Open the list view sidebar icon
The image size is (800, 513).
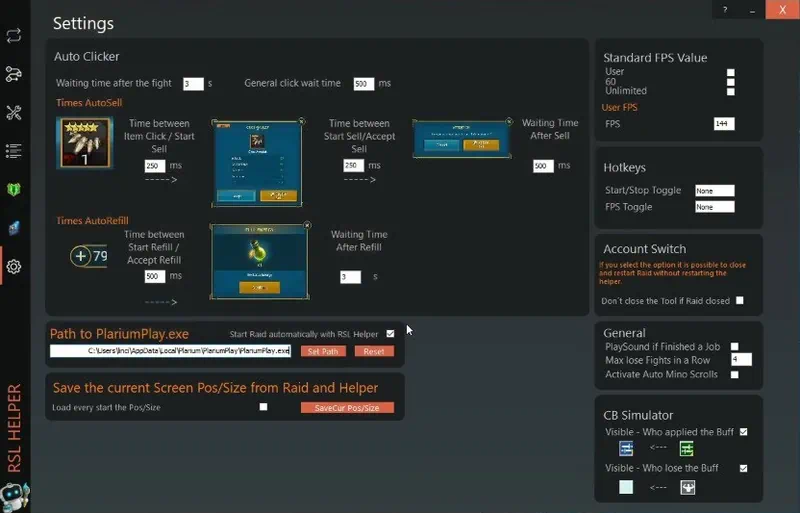(14, 151)
